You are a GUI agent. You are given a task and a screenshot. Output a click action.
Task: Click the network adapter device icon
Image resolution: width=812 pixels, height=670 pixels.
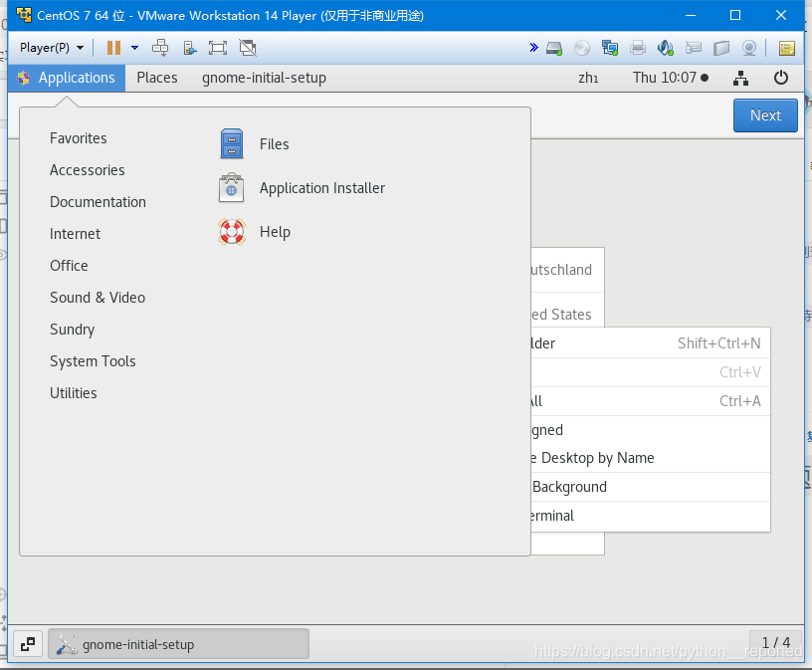[x=610, y=48]
